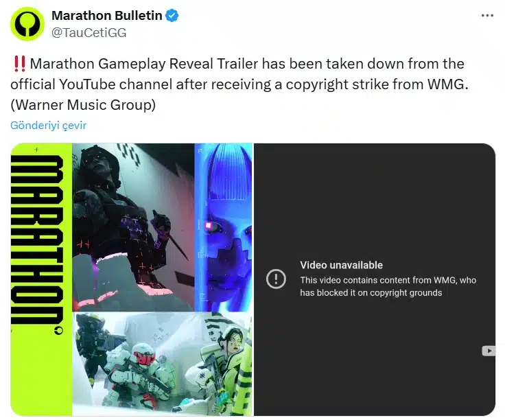The image size is (505, 420).
Task: Open the Video unavailable screenshot image
Action: click(x=375, y=279)
